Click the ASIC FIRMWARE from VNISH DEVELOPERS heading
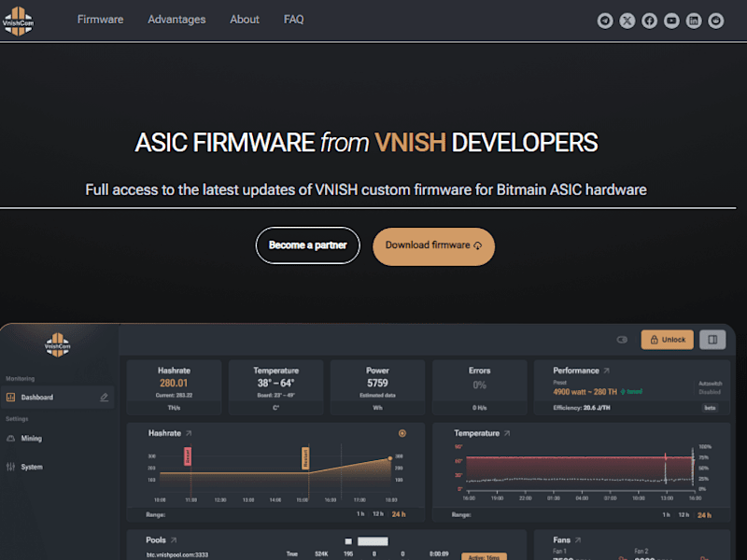Image resolution: width=747 pixels, height=560 pixels. point(366,143)
